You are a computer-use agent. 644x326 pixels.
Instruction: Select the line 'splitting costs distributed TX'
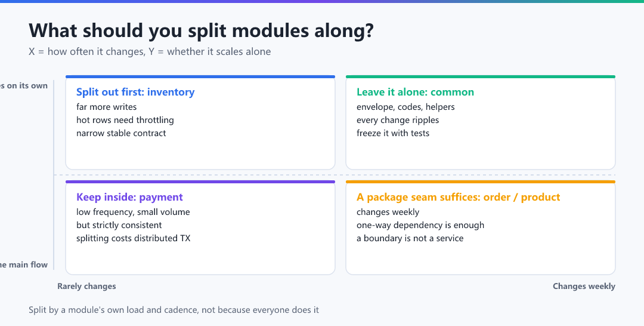tap(134, 238)
